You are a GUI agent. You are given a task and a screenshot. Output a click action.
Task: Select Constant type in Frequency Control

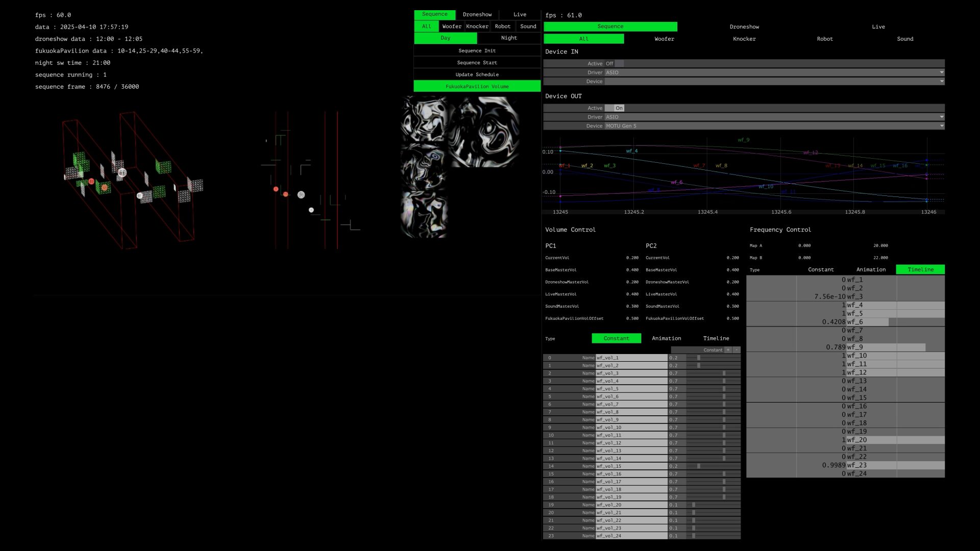pos(820,269)
